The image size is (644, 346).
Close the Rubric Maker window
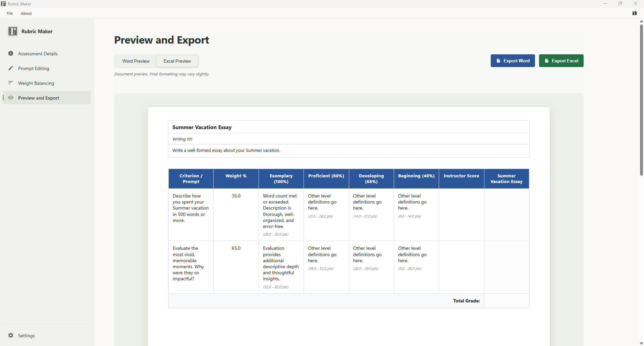[636, 4]
